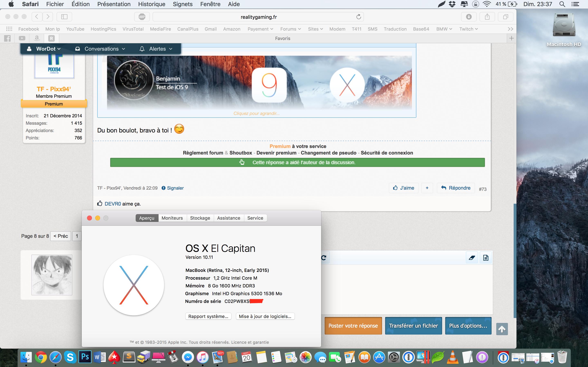The width and height of the screenshot is (588, 367).
Task: Open Photoshop from the Dock
Action: tap(85, 357)
